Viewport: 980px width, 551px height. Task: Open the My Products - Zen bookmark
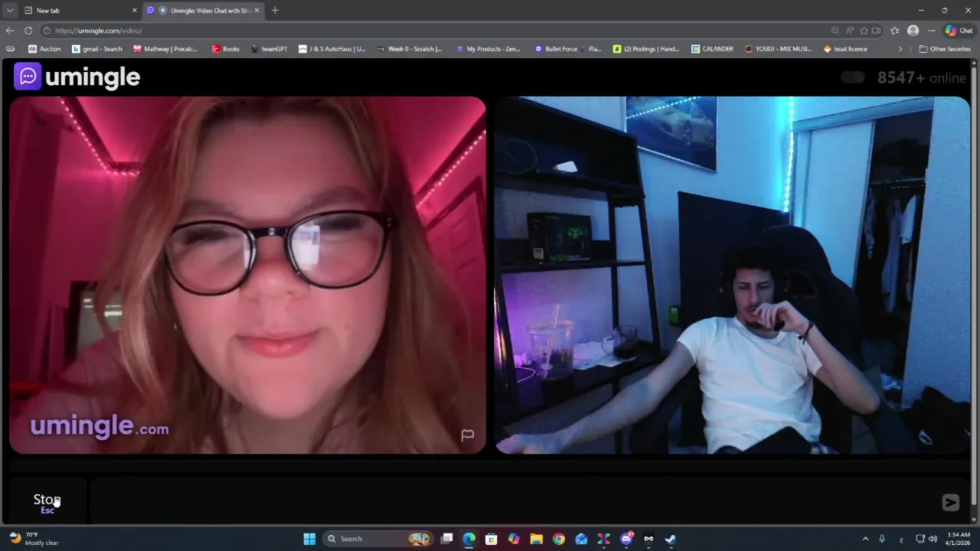click(x=488, y=49)
